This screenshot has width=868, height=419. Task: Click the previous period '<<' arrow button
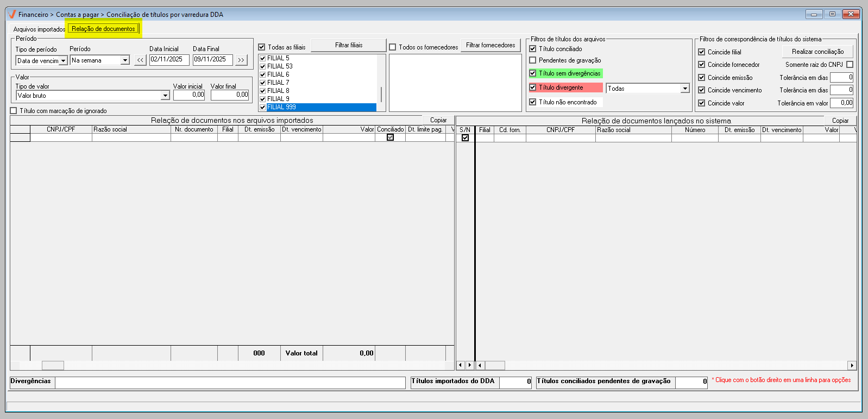pyautogui.click(x=140, y=60)
